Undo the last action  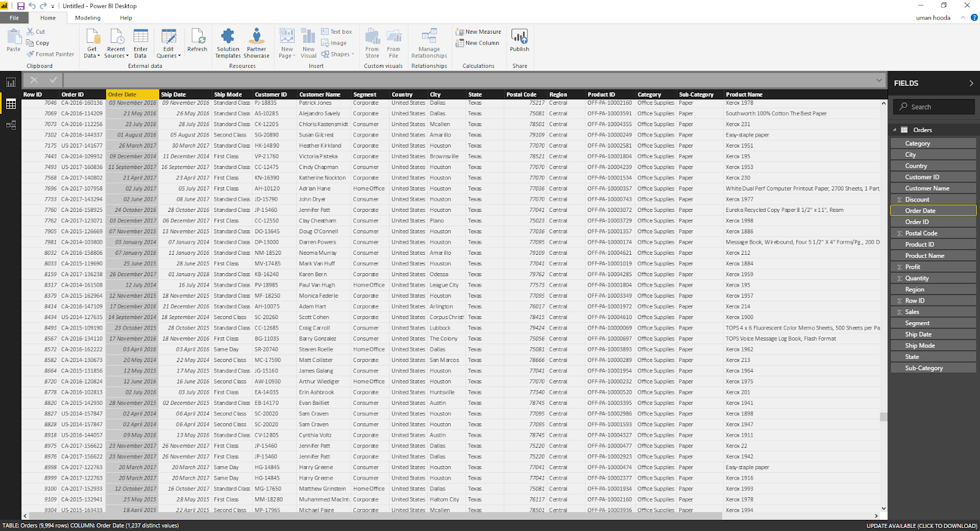pyautogui.click(x=32, y=6)
